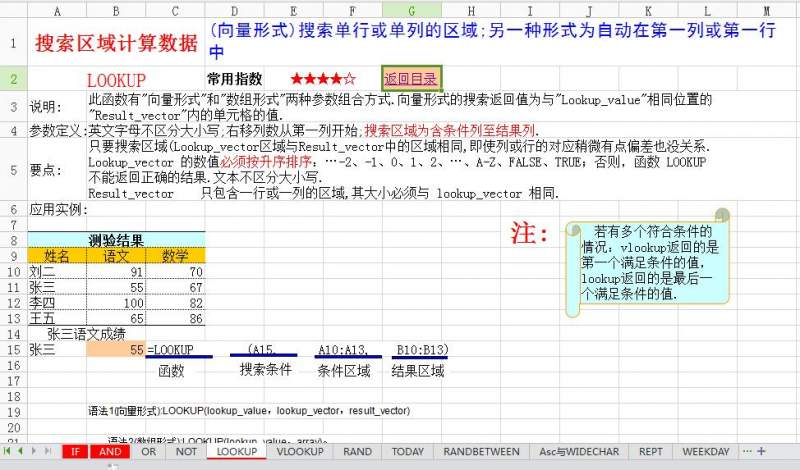This screenshot has height=470, width=800.
Task: Select the LOOKUP sheet tab
Action: pyautogui.click(x=237, y=452)
